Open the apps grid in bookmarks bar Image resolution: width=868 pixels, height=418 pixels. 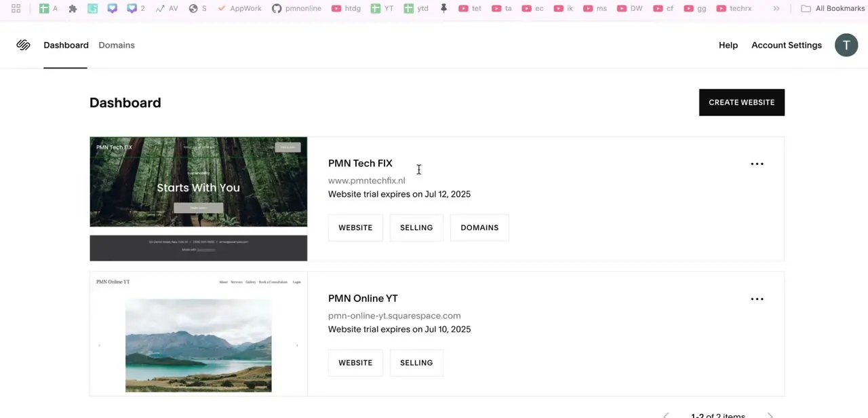pyautogui.click(x=16, y=8)
